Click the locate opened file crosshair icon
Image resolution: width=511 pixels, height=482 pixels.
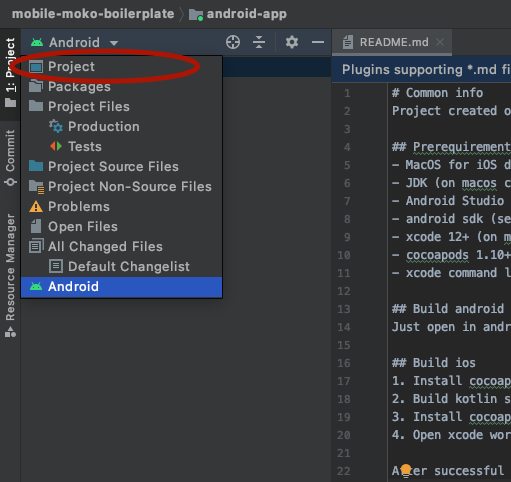point(233,42)
